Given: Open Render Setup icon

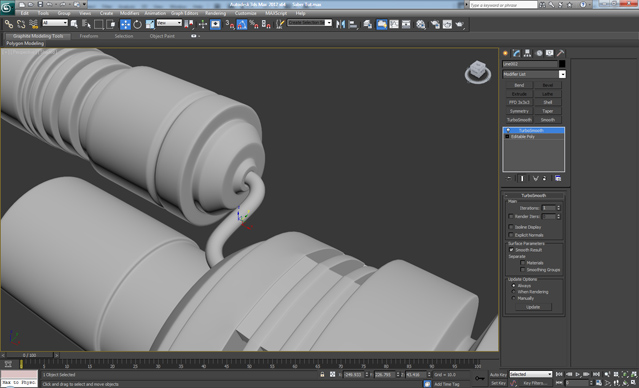Looking at the screenshot, I should [x=435, y=24].
